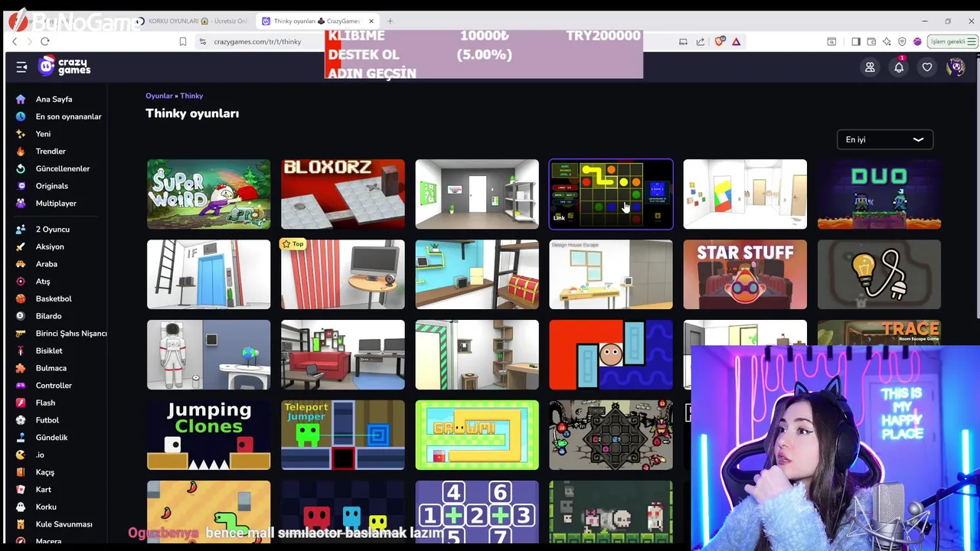The height and width of the screenshot is (551, 980).
Task: Select the Kart cards icon
Action: point(21,490)
